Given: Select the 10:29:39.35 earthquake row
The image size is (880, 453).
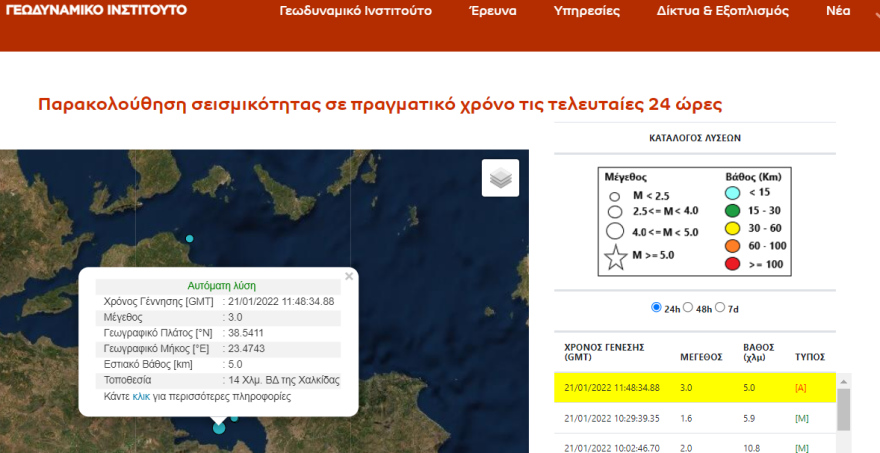Looking at the screenshot, I should pos(695,418).
